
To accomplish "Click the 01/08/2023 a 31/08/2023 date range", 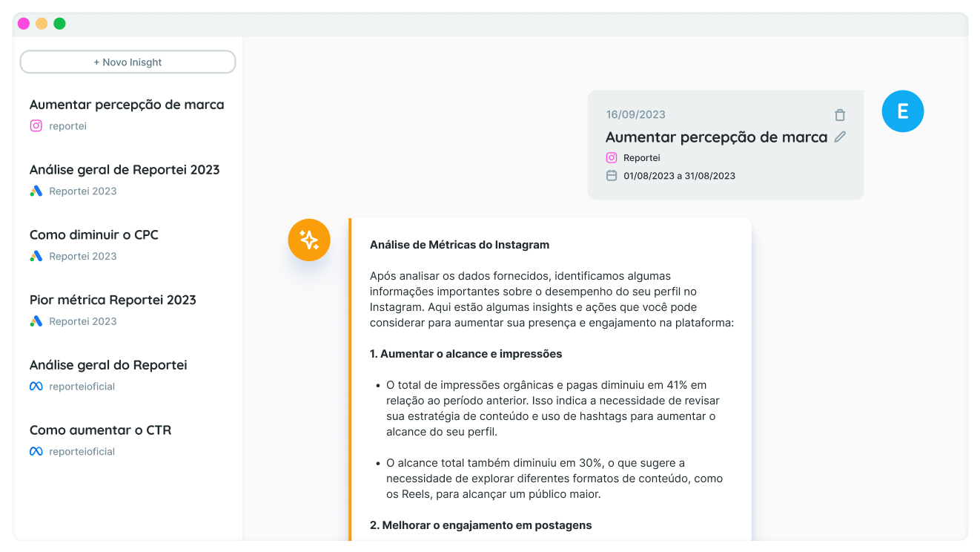I will click(x=679, y=176).
